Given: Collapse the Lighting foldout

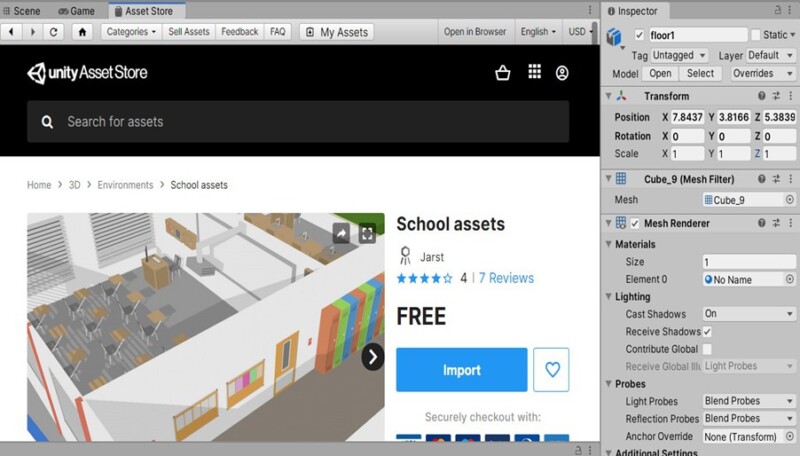Looking at the screenshot, I should click(x=608, y=296).
